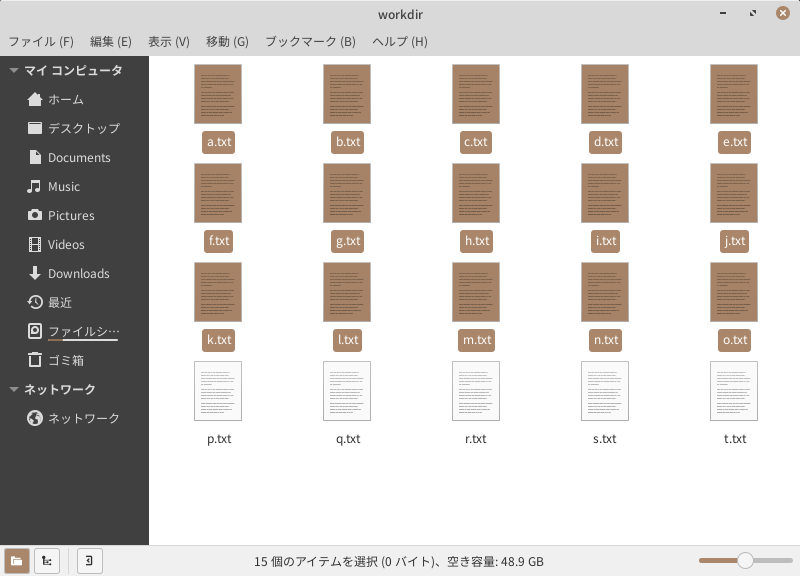Image resolution: width=800 pixels, height=576 pixels.
Task: Select the o.txt file icon
Action: click(734, 292)
